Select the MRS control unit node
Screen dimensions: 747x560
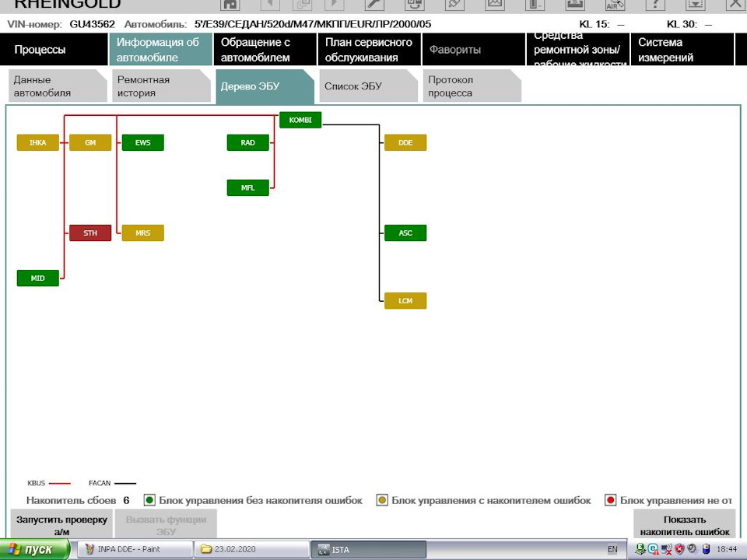coord(143,233)
